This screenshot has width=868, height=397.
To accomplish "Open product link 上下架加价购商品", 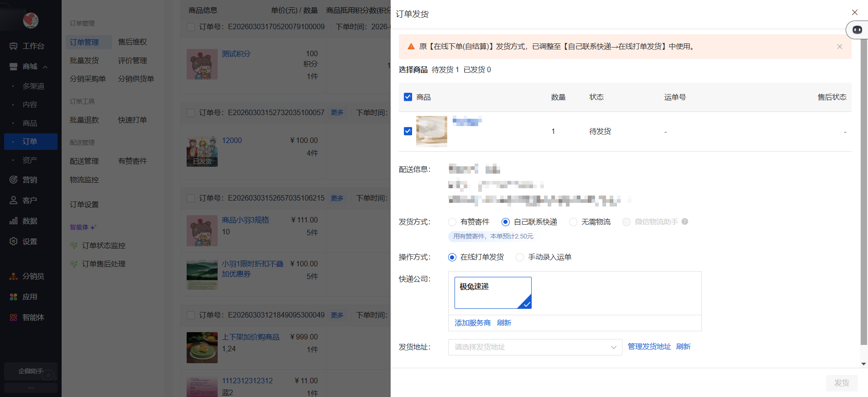I will (251, 337).
